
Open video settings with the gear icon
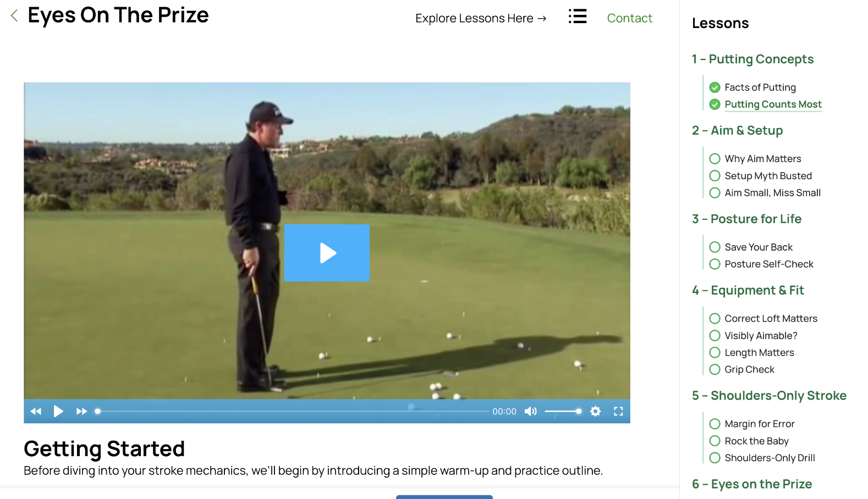[x=595, y=411]
